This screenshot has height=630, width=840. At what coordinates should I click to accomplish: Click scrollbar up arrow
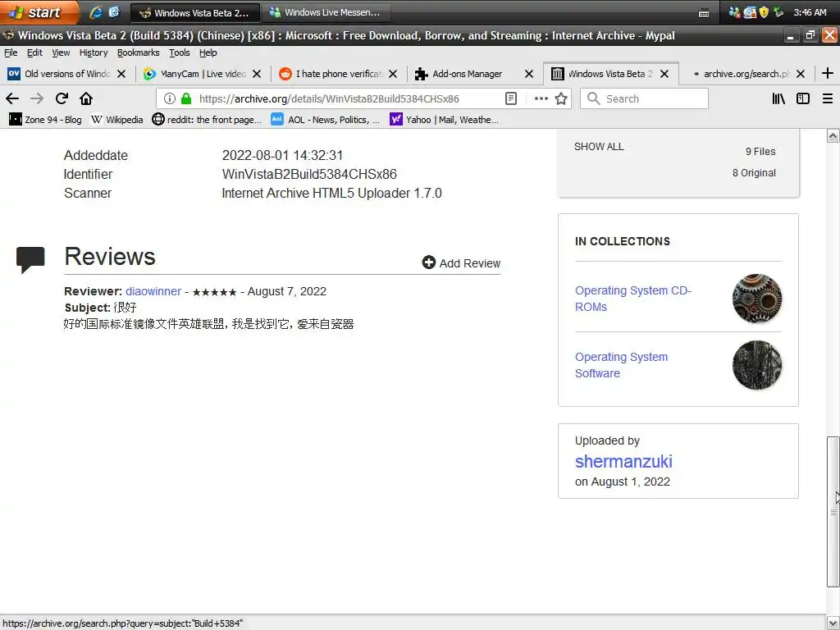(x=833, y=135)
